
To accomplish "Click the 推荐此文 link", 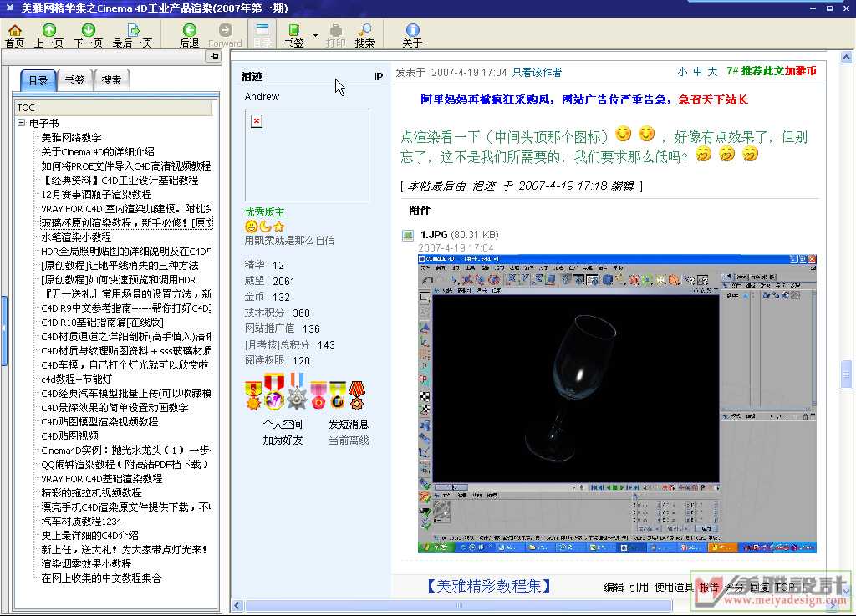I will click(762, 71).
